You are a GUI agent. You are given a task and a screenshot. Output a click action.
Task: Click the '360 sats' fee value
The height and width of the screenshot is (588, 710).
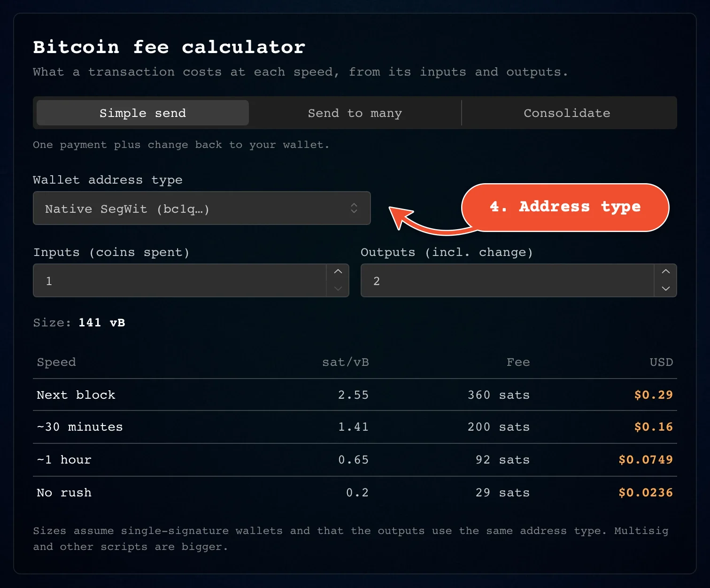coord(499,395)
